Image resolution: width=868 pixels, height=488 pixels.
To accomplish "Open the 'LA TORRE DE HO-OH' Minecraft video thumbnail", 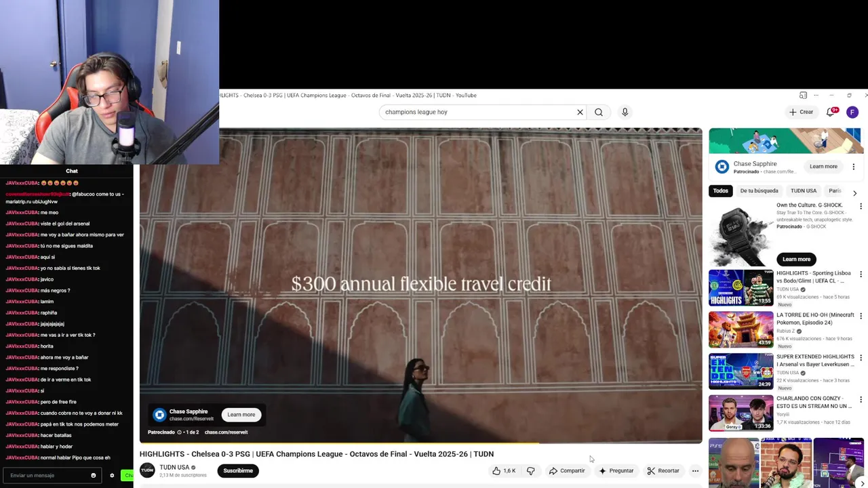I will pos(741,329).
